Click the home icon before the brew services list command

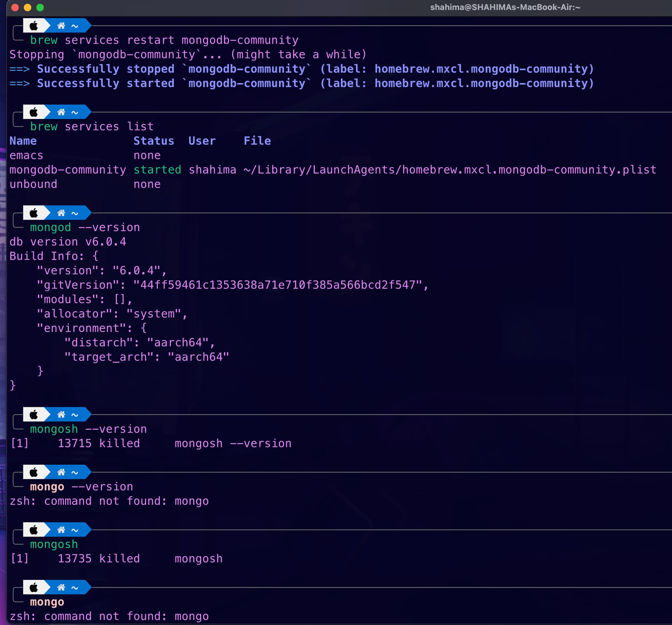point(62,112)
